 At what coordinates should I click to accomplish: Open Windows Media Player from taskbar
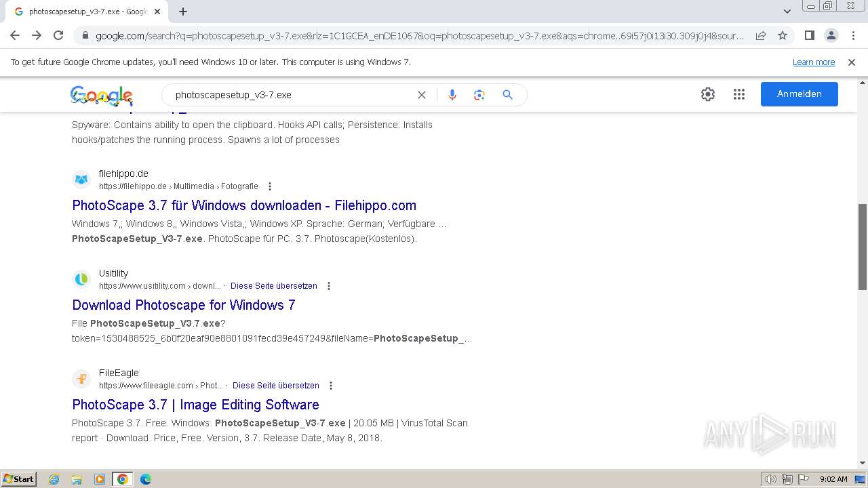coord(100,479)
